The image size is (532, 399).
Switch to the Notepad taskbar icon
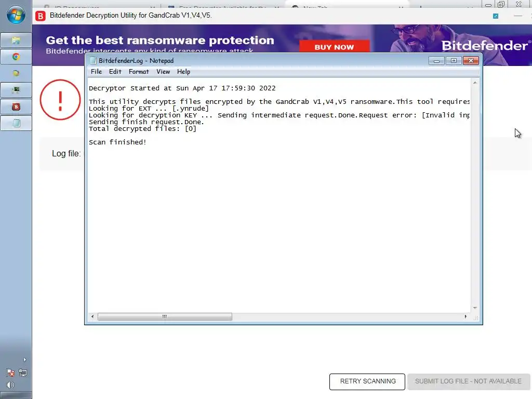pyautogui.click(x=16, y=123)
